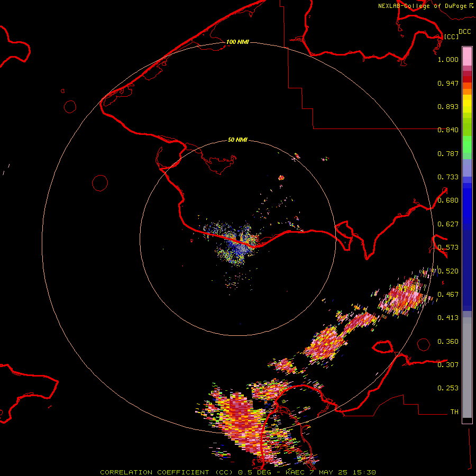Viewport: 476px width, 476px height.
Task: Pick the gray color bar segment
Action: 467,368
